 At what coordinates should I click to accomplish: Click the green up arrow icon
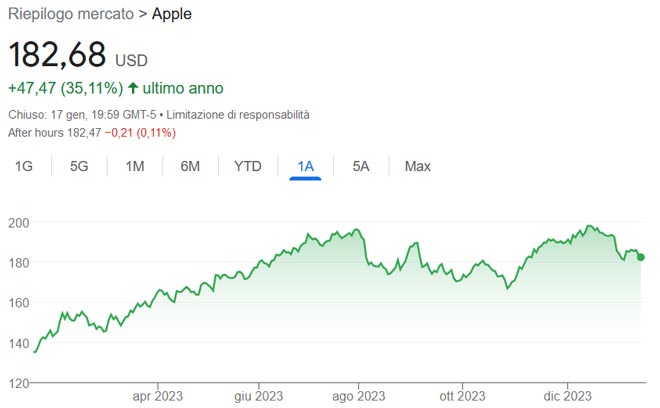132,89
